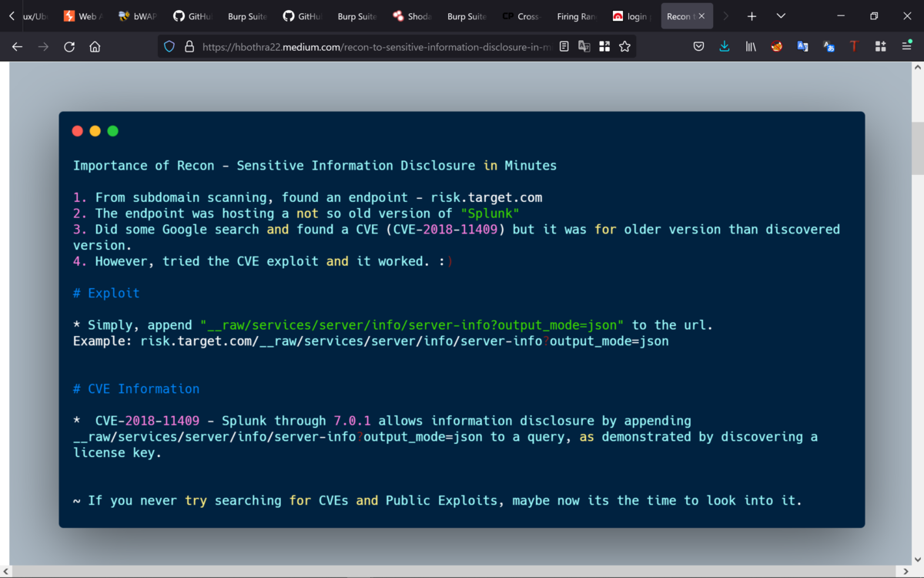924x578 pixels.
Task: Click the grid icon beside the bookmark star
Action: [604, 47]
